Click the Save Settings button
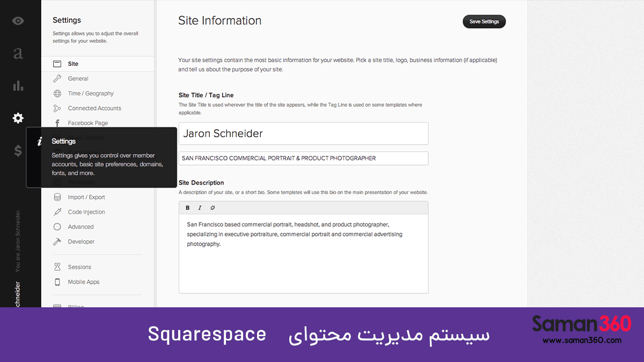Image resolution: width=644 pixels, height=362 pixels. [x=484, y=21]
